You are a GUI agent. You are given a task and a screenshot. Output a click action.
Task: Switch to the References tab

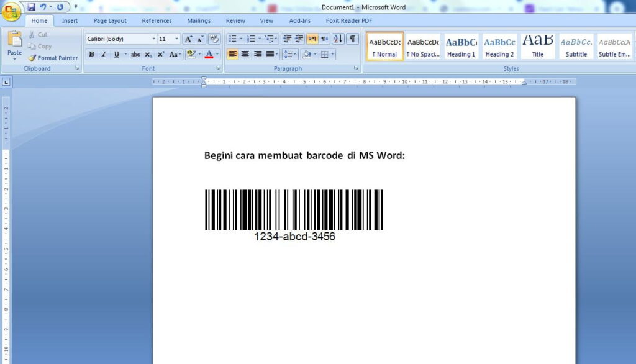[x=157, y=20]
